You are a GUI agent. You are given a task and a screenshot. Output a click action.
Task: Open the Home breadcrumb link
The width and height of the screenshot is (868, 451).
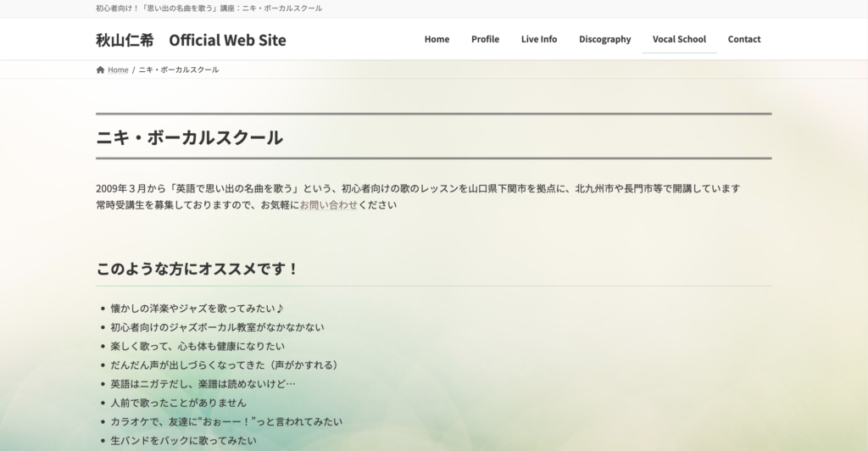pyautogui.click(x=118, y=70)
